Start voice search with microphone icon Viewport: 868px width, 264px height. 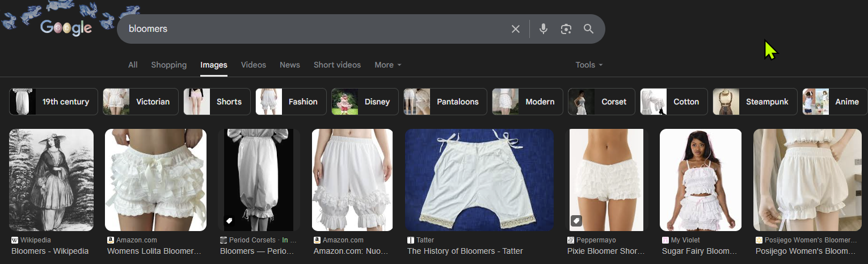543,29
